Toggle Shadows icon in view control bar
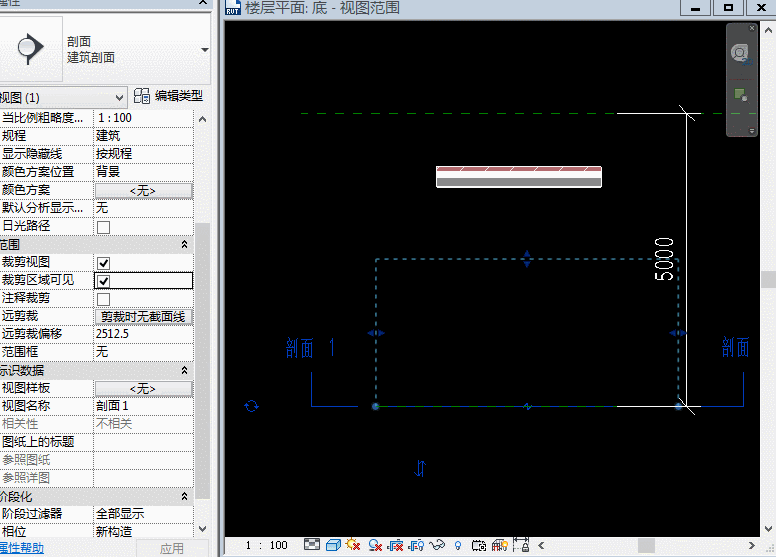This screenshot has width=776, height=557. coord(375,545)
